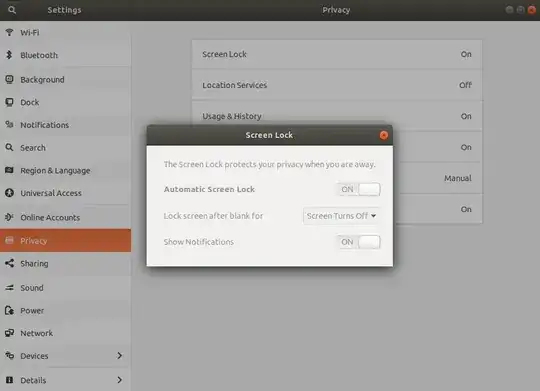
Task: Open Bluetooth settings panel
Action: [x=65, y=55]
